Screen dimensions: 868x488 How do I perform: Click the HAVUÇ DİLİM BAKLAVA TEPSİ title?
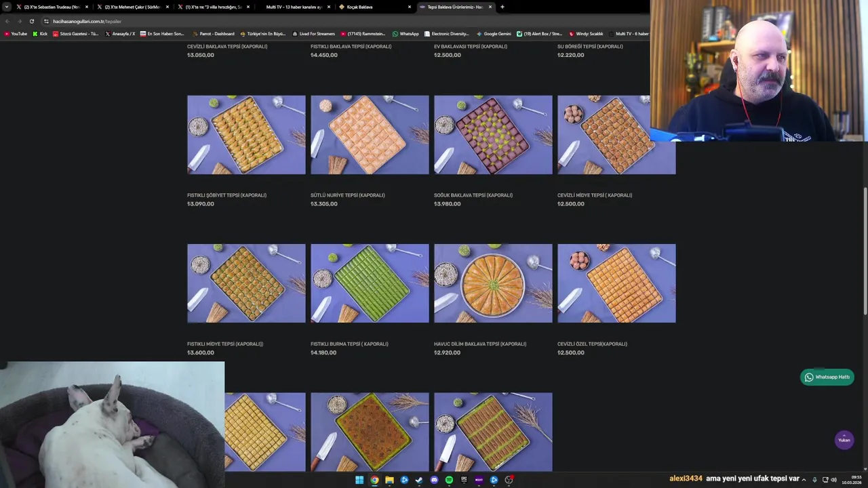[480, 344]
